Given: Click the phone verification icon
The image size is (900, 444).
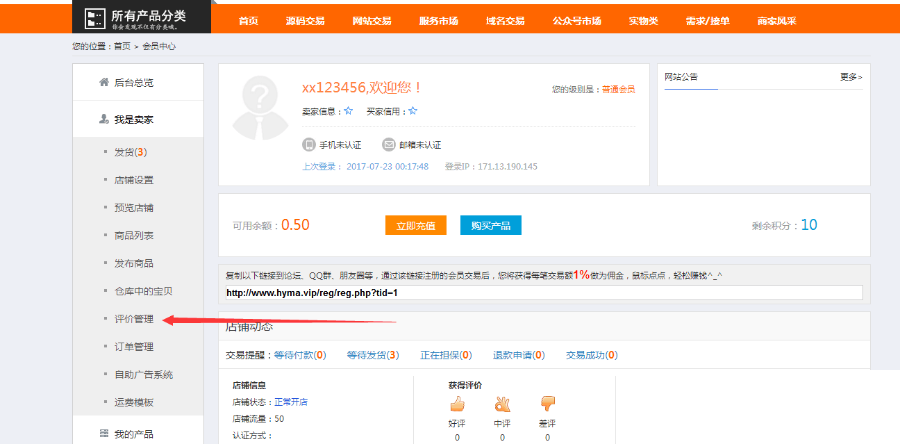Looking at the screenshot, I should (309, 145).
